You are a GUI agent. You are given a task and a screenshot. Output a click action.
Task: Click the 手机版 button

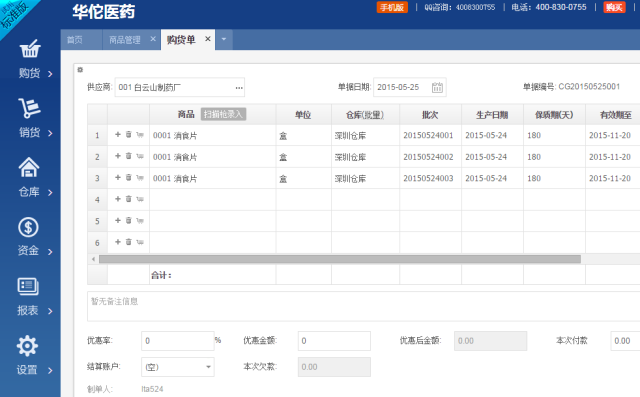(392, 7)
